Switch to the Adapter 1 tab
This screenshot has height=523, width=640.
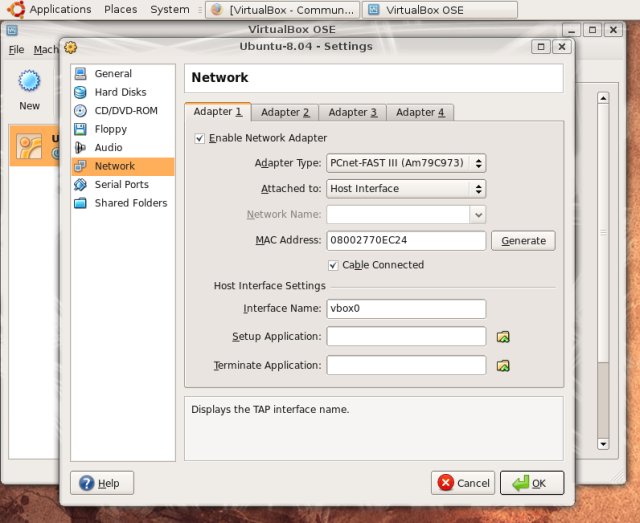218,112
